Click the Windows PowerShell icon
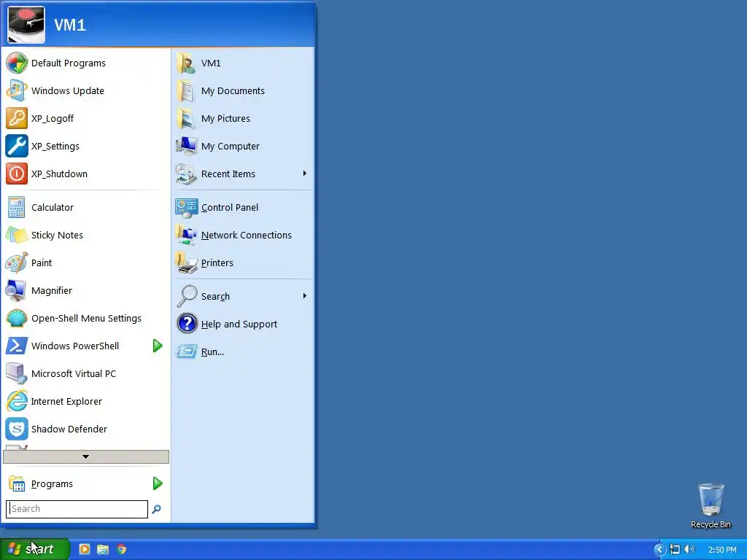Viewport: 747px width, 560px height. pos(17,346)
